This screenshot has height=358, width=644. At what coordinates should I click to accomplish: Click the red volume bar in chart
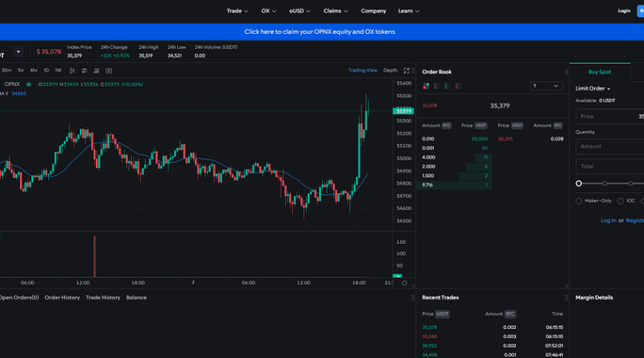(x=94, y=256)
